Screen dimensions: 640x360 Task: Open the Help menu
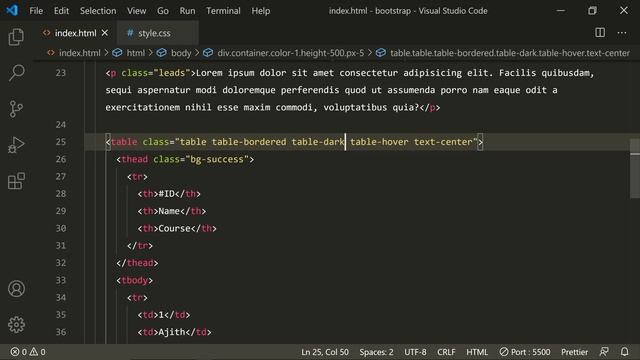coord(260,11)
